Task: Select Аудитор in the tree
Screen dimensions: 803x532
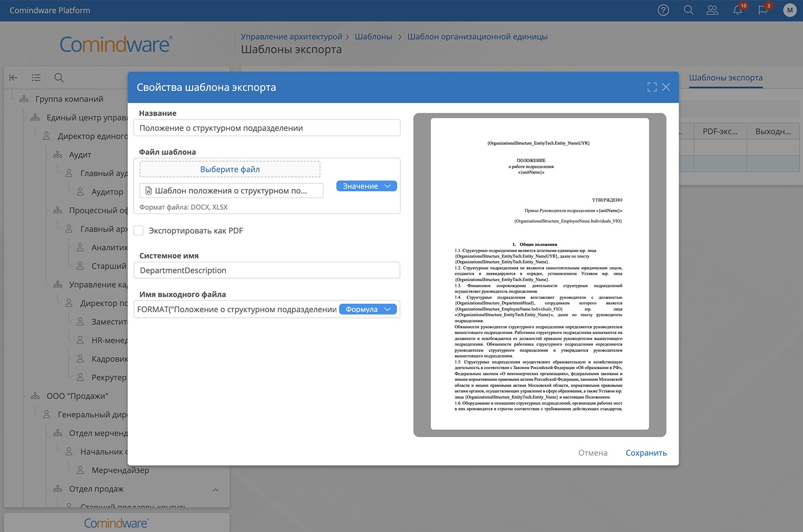Action: [x=107, y=192]
